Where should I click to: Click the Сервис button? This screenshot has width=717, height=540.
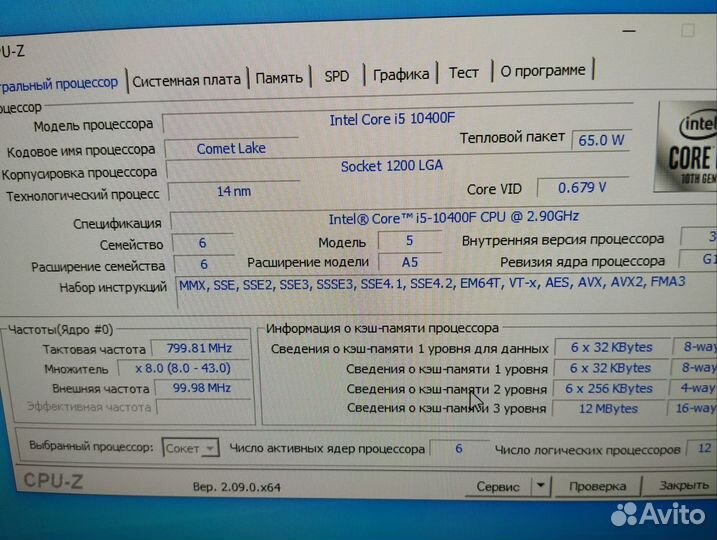498,487
